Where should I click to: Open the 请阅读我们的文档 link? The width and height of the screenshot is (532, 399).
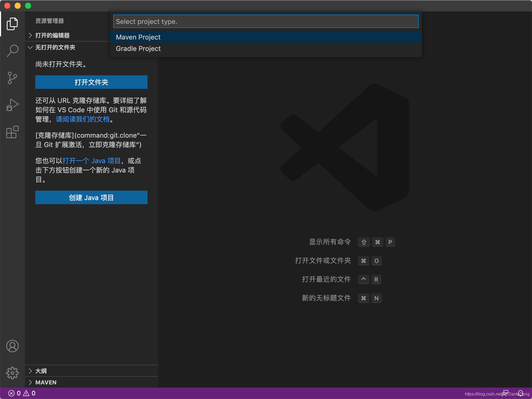pyautogui.click(x=83, y=119)
